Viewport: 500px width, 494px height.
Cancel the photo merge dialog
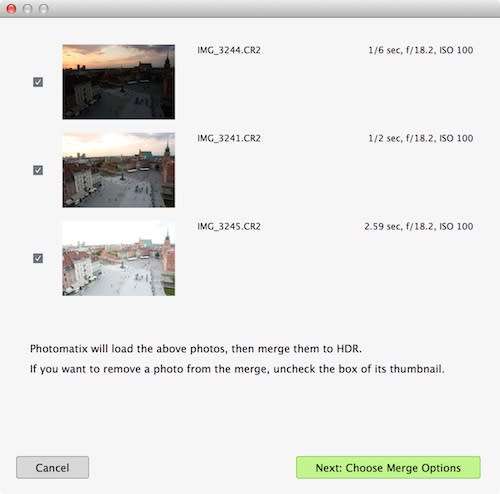(52, 468)
